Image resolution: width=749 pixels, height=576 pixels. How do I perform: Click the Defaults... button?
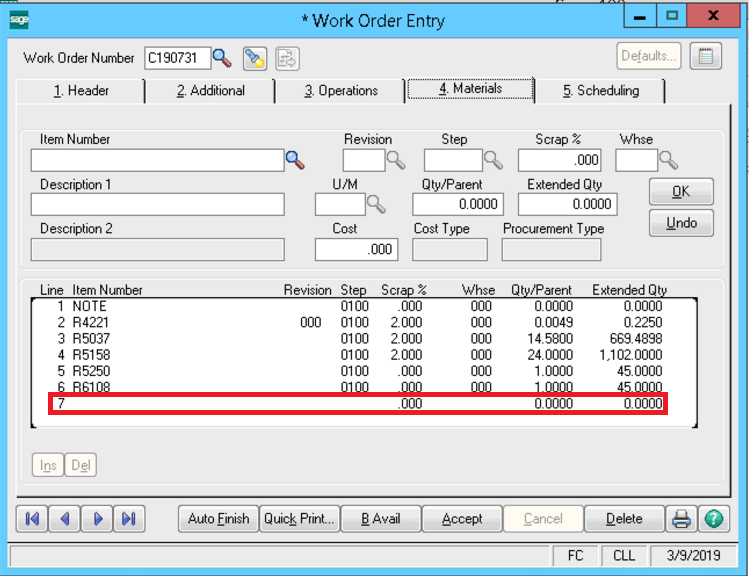(x=649, y=56)
